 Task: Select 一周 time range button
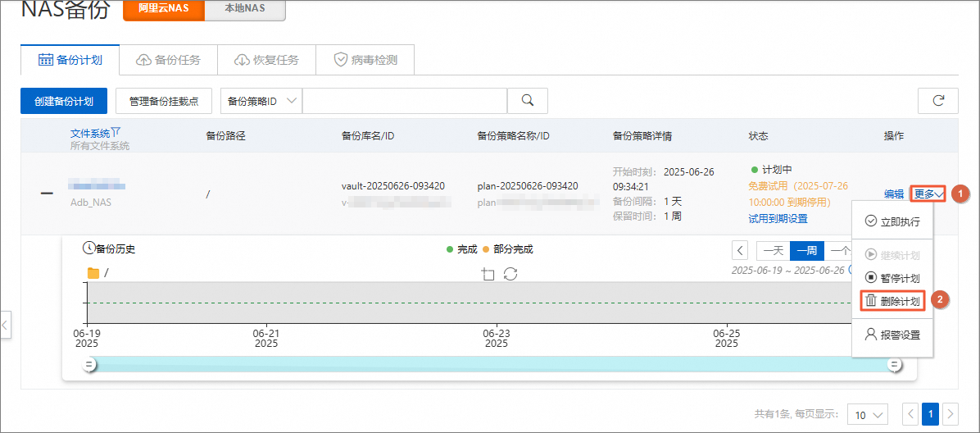(x=807, y=251)
